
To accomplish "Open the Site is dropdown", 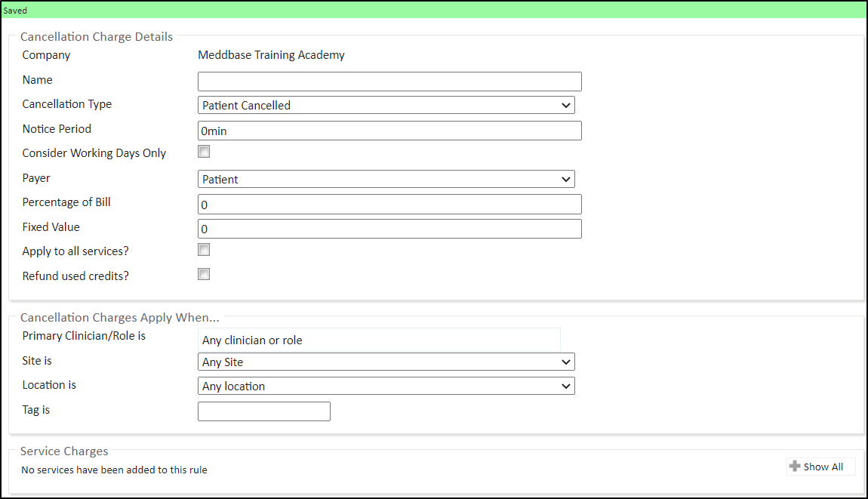I will tap(386, 362).
